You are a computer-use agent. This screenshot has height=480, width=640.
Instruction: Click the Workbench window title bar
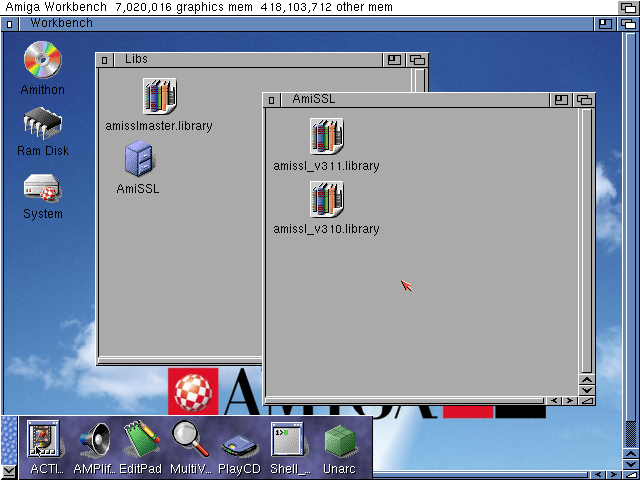tap(305, 24)
